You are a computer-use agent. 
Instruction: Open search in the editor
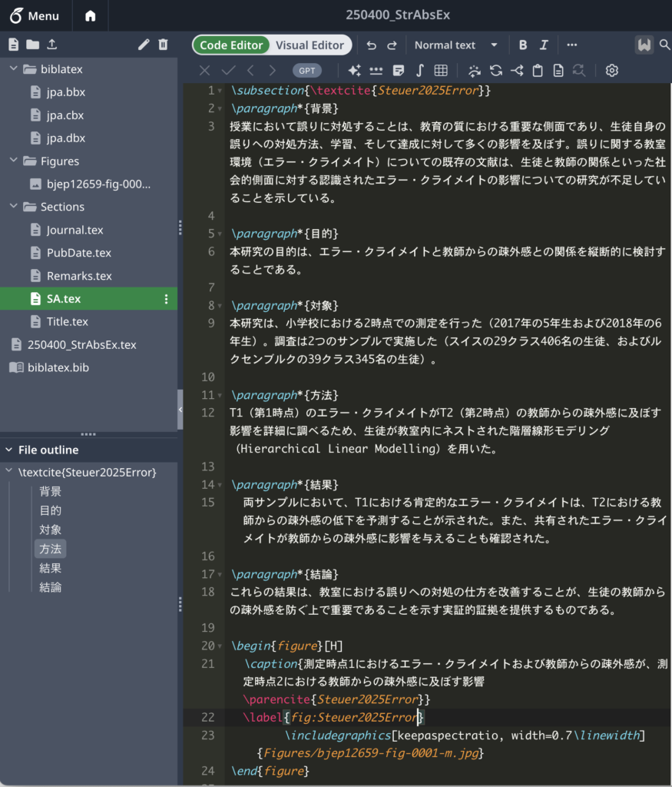pyautogui.click(x=664, y=45)
